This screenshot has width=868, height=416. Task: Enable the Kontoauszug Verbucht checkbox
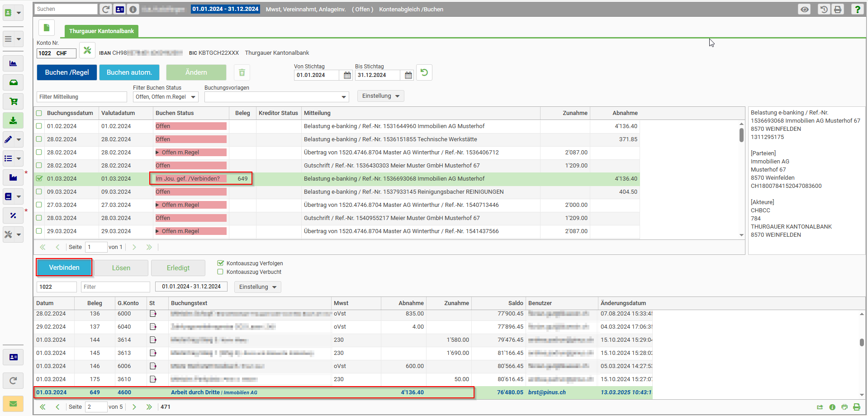click(x=221, y=272)
